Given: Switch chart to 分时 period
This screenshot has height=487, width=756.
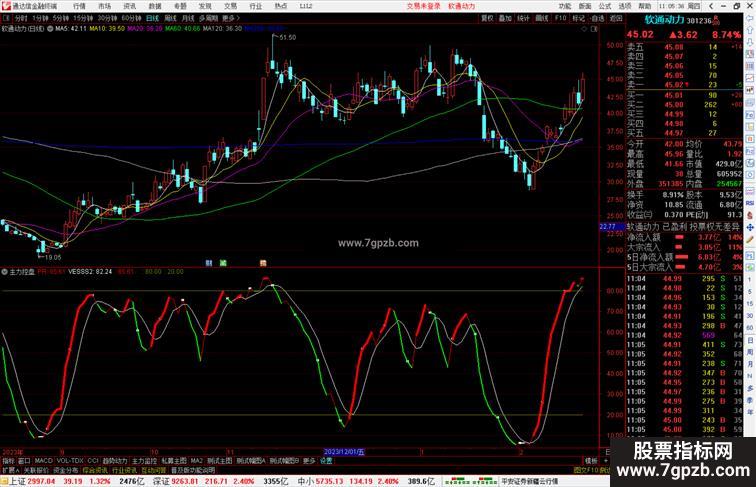Looking at the screenshot, I should 21,18.
